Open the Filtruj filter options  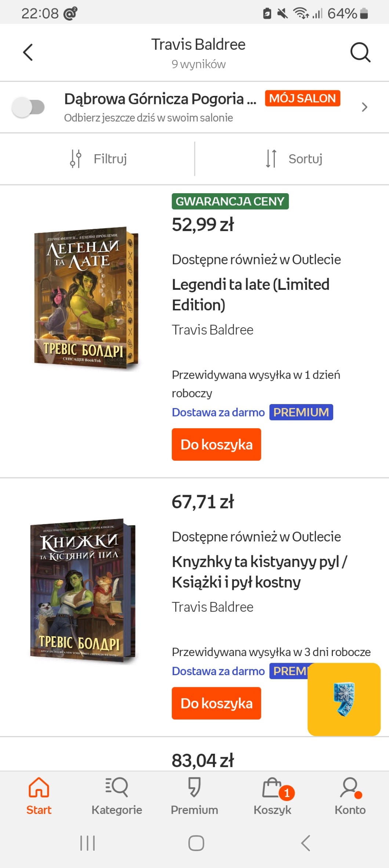98,159
